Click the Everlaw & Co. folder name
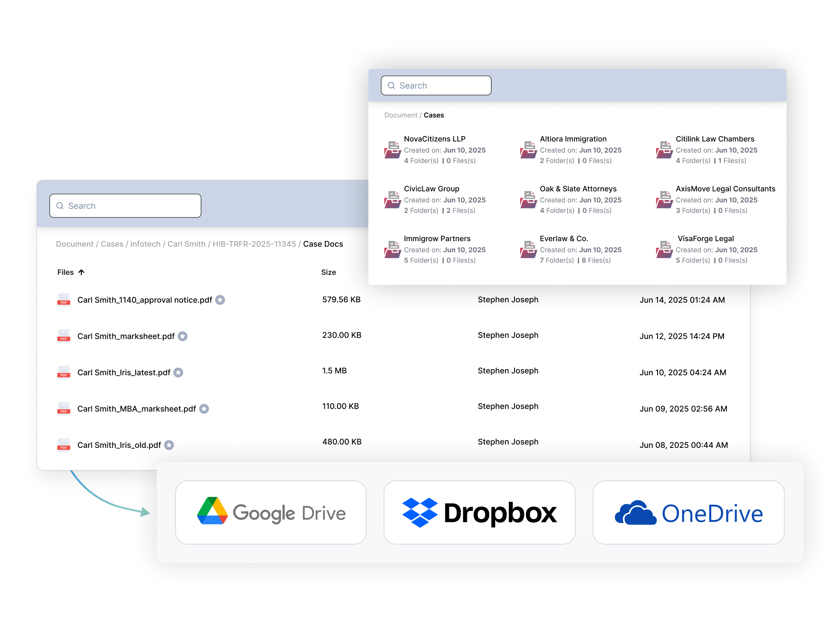Screen dimensions: 840x632 click(x=564, y=239)
